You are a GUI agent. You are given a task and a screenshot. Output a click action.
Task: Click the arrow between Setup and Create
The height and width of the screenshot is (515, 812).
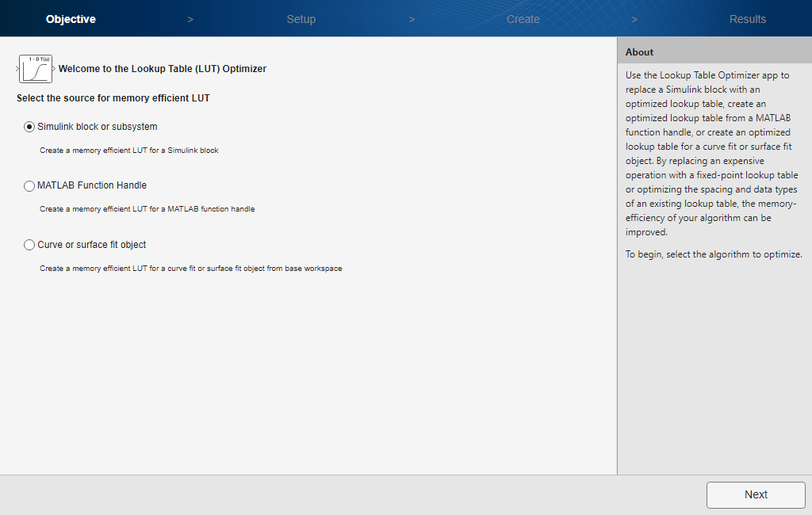click(x=412, y=19)
